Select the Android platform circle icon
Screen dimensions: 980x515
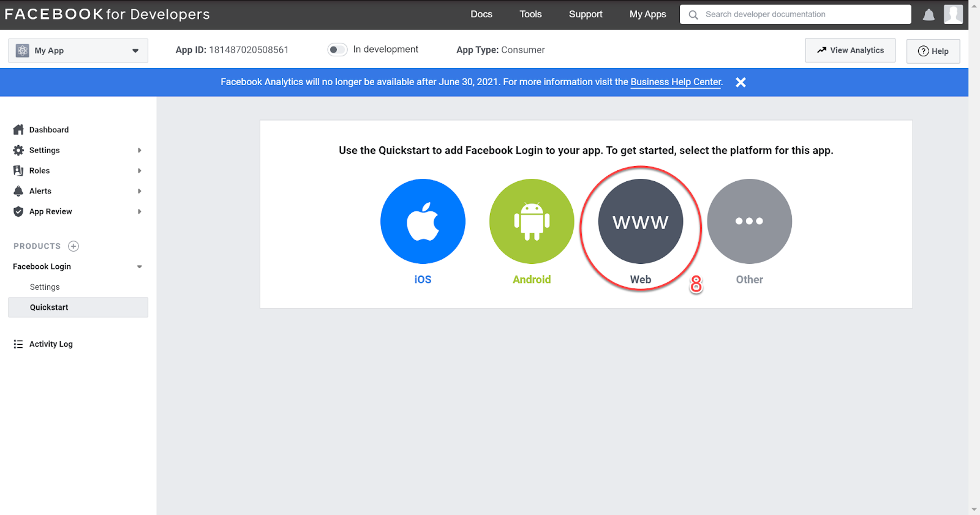[532, 221]
